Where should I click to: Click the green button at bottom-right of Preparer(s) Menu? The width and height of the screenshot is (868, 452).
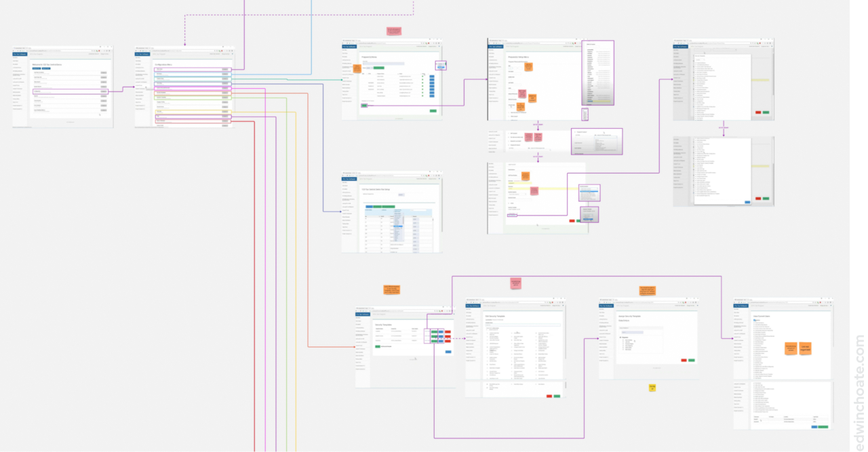point(433,110)
